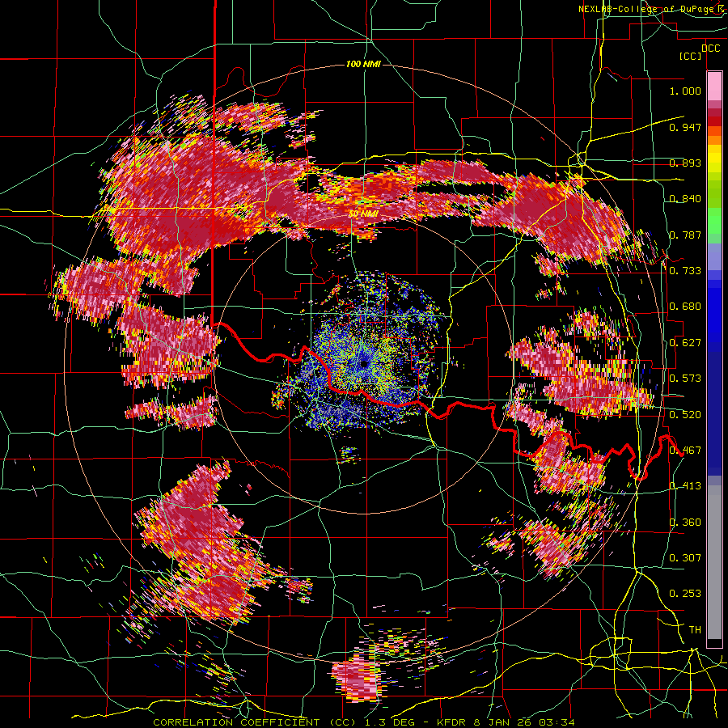Click the 50 NMI range ring label
The image size is (728, 728).
(363, 214)
